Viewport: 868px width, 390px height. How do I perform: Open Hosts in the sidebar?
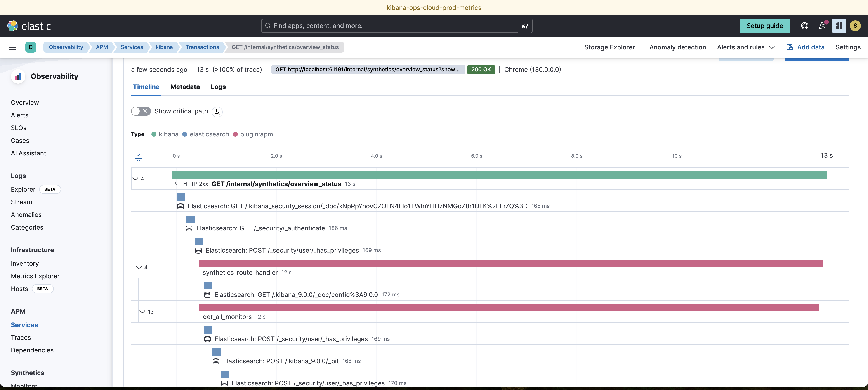(x=19, y=289)
